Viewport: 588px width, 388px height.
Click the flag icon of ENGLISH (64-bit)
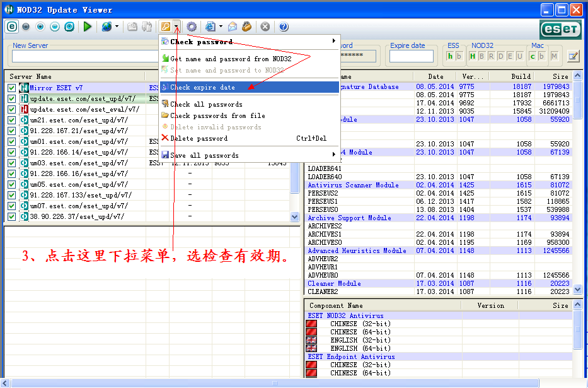pyautogui.click(x=311, y=348)
